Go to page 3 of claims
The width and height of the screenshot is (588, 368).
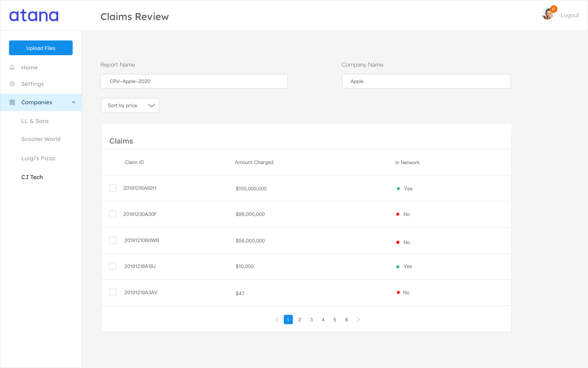coord(311,320)
